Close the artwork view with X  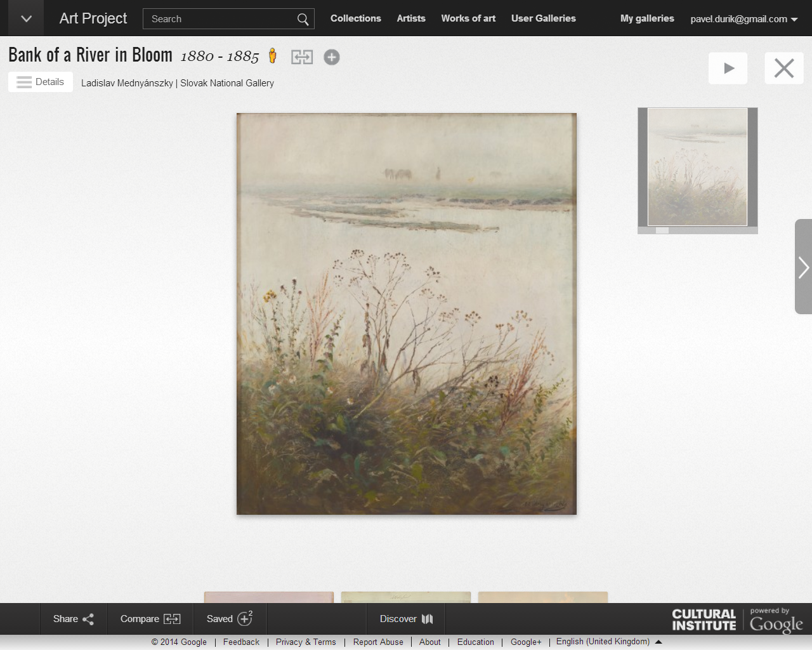784,68
